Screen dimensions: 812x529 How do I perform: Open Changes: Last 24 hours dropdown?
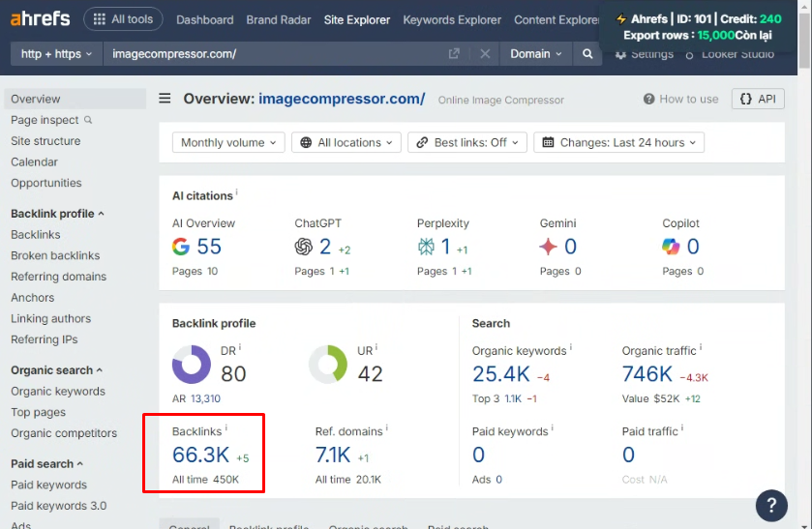tap(618, 142)
